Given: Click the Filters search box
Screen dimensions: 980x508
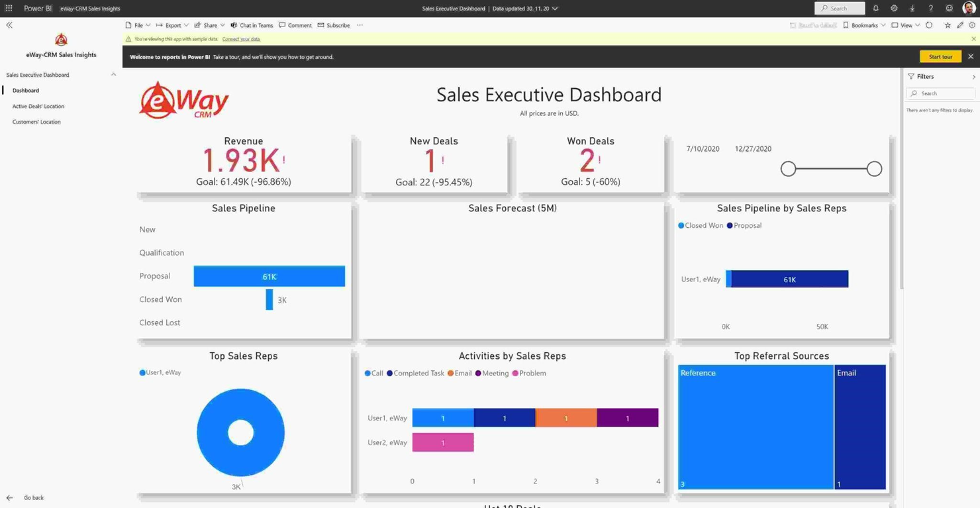Looking at the screenshot, I should pyautogui.click(x=940, y=93).
